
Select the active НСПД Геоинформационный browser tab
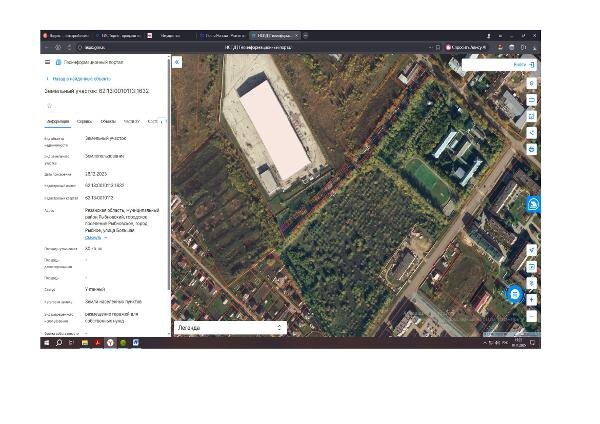[x=274, y=36]
